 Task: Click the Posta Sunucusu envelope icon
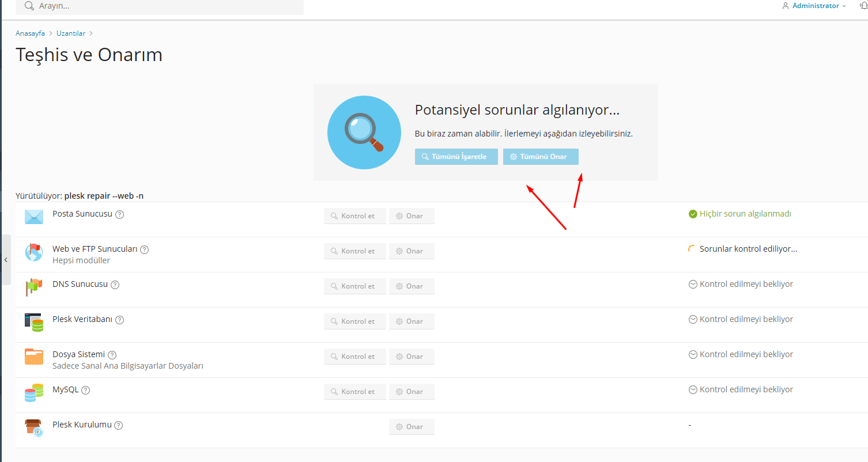34,217
